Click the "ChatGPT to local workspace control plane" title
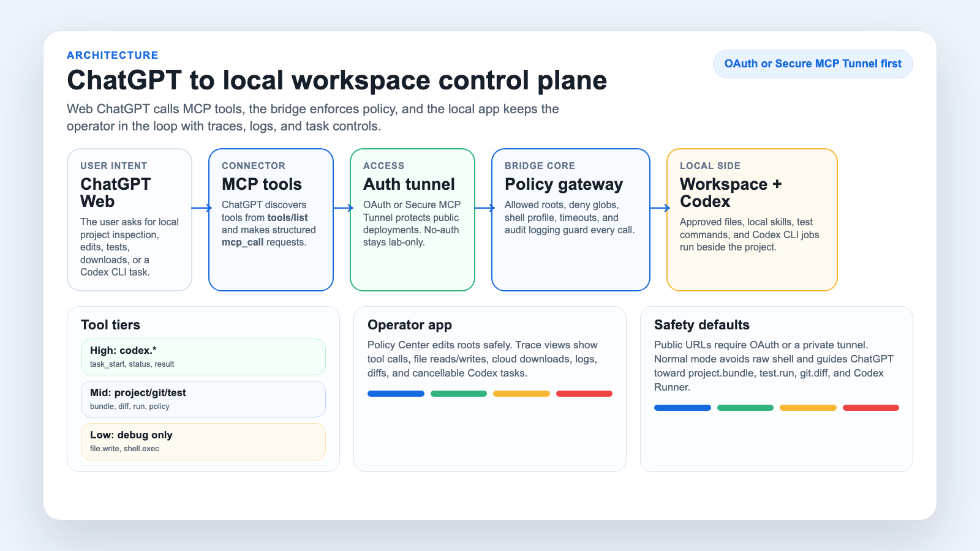This screenshot has width=980, height=551. [337, 80]
